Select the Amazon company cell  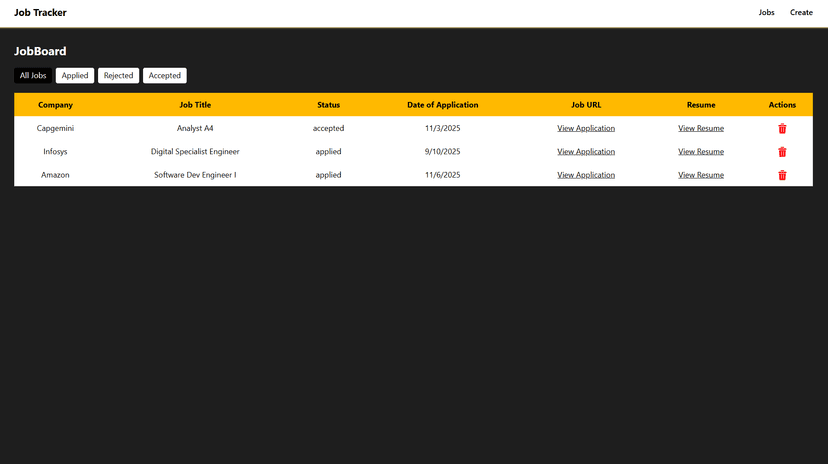pos(55,175)
